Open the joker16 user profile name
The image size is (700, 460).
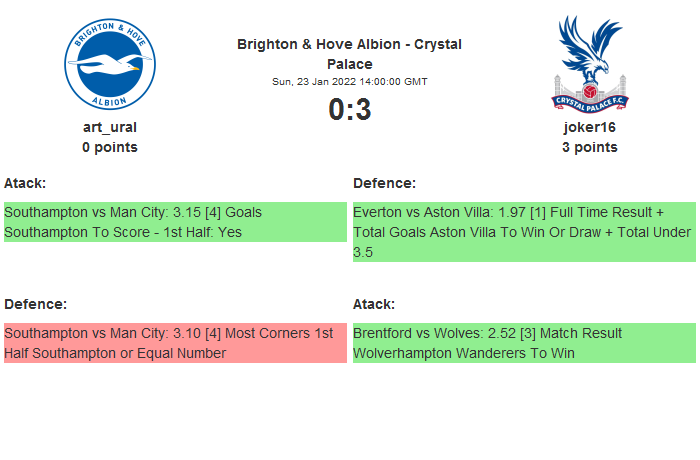(589, 127)
